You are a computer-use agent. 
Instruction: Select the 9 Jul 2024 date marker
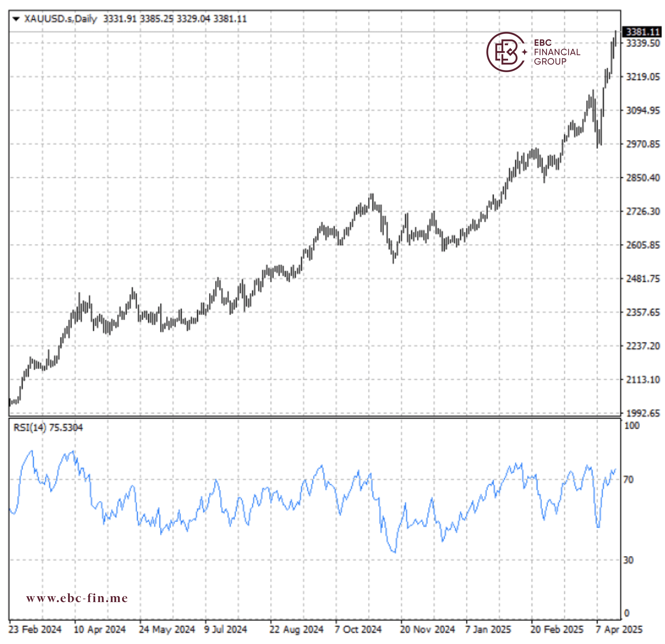[225, 629]
